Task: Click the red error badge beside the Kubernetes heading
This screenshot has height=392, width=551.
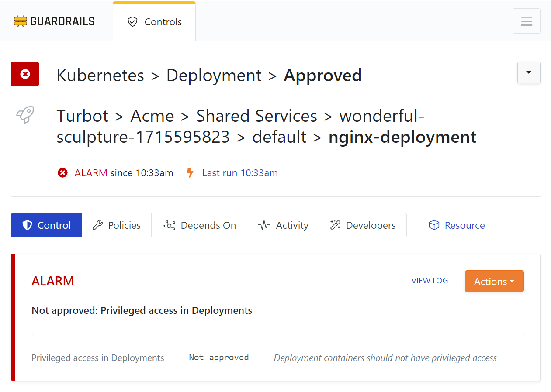Action: (x=24, y=74)
